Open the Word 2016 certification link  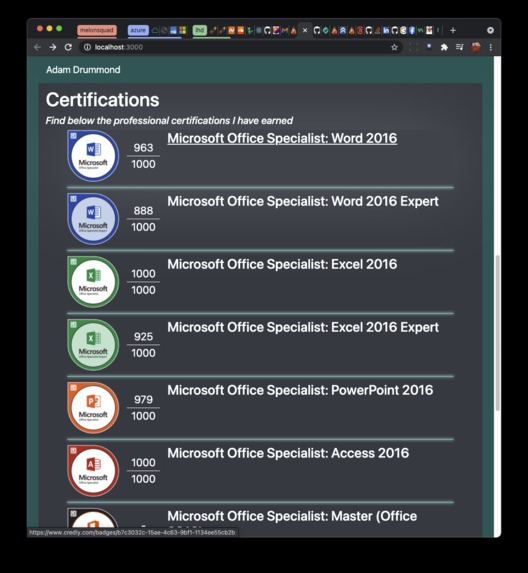coord(282,138)
